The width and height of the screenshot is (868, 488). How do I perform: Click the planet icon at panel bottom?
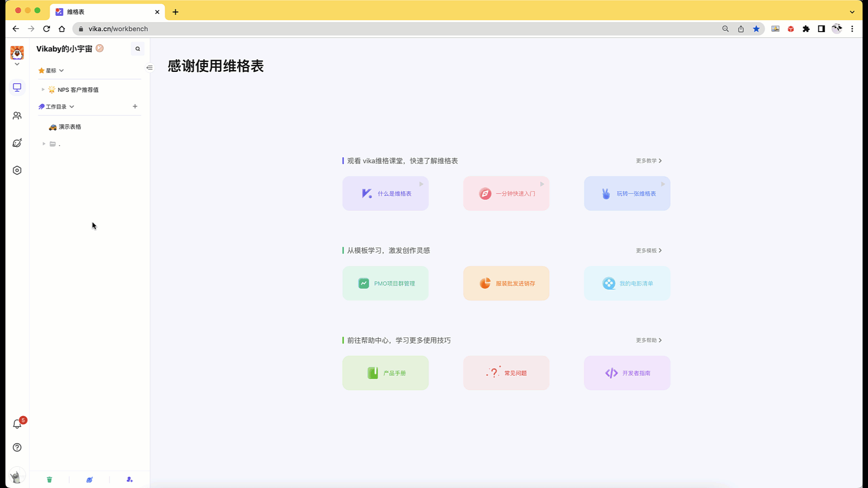click(x=90, y=479)
